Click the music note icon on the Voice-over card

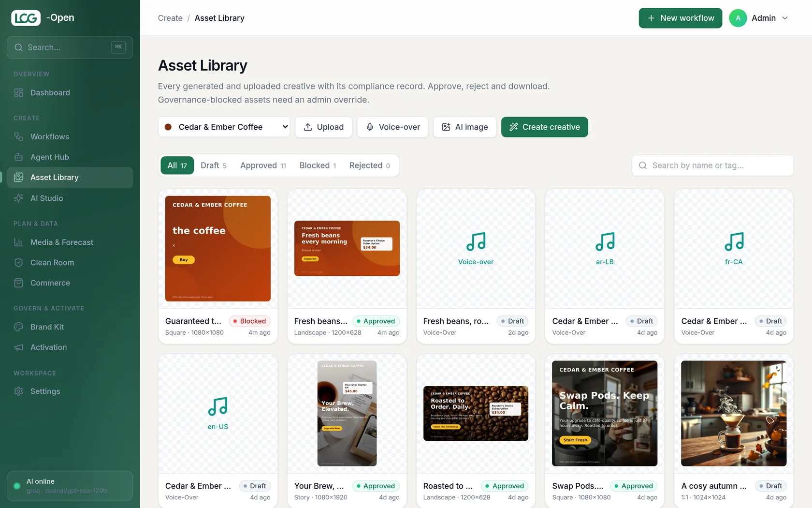(476, 241)
